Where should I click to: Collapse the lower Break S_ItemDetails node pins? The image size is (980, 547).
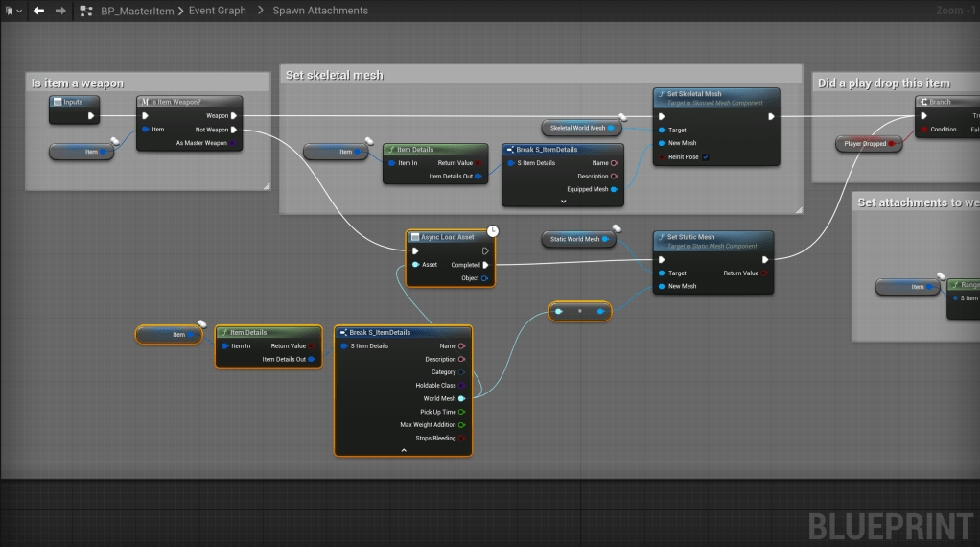(x=403, y=450)
